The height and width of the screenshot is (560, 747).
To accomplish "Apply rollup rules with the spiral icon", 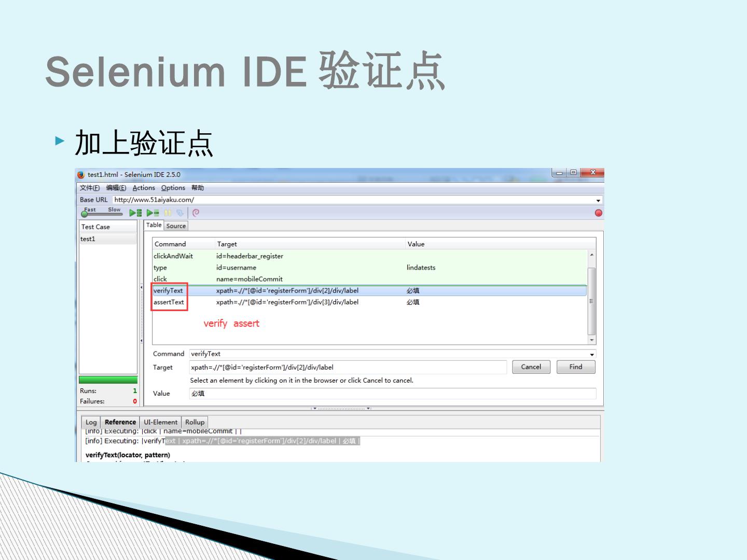I will click(x=196, y=213).
